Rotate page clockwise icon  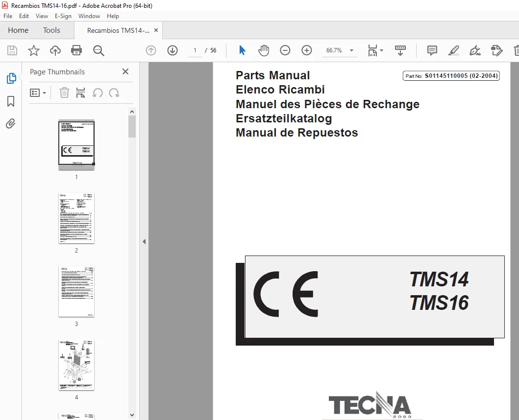coord(114,93)
